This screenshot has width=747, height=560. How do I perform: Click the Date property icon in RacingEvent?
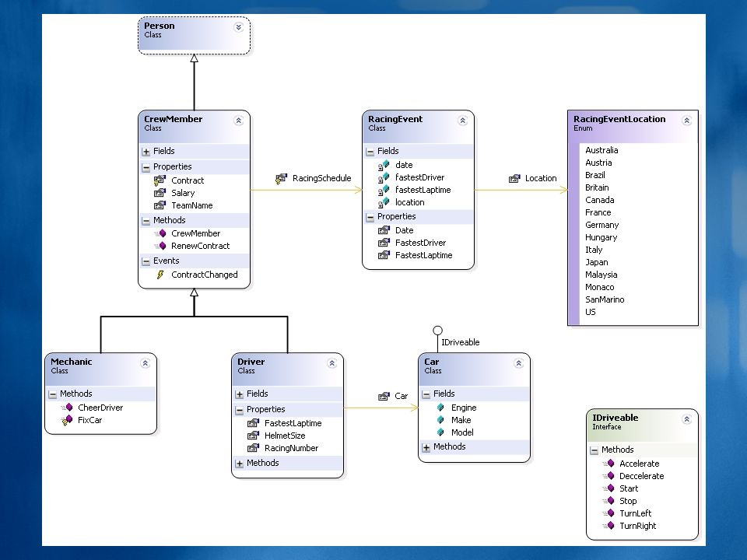pyautogui.click(x=384, y=230)
